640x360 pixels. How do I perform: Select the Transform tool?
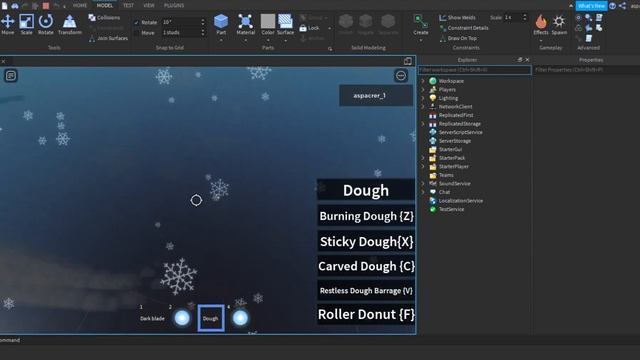click(x=70, y=24)
